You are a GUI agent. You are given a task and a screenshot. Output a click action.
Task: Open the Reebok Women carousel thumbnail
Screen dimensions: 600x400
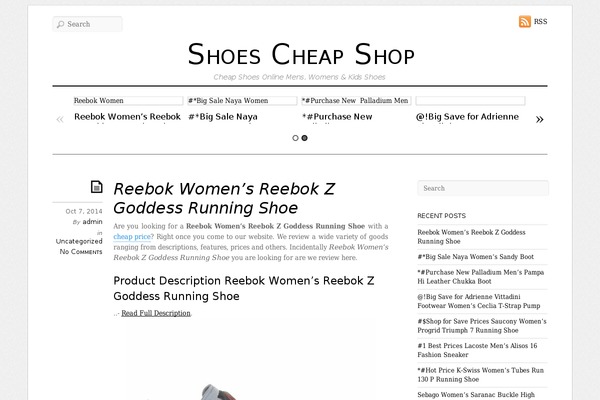point(128,101)
